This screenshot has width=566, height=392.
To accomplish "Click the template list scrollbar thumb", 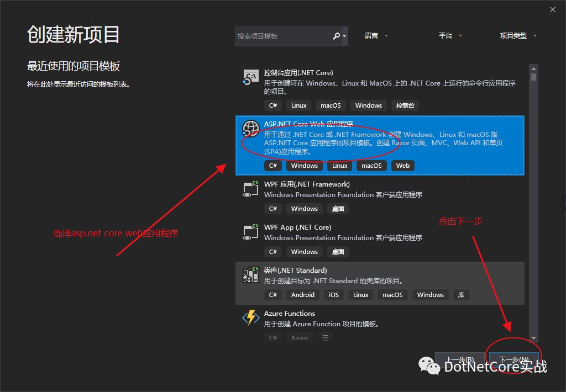I will [x=533, y=77].
